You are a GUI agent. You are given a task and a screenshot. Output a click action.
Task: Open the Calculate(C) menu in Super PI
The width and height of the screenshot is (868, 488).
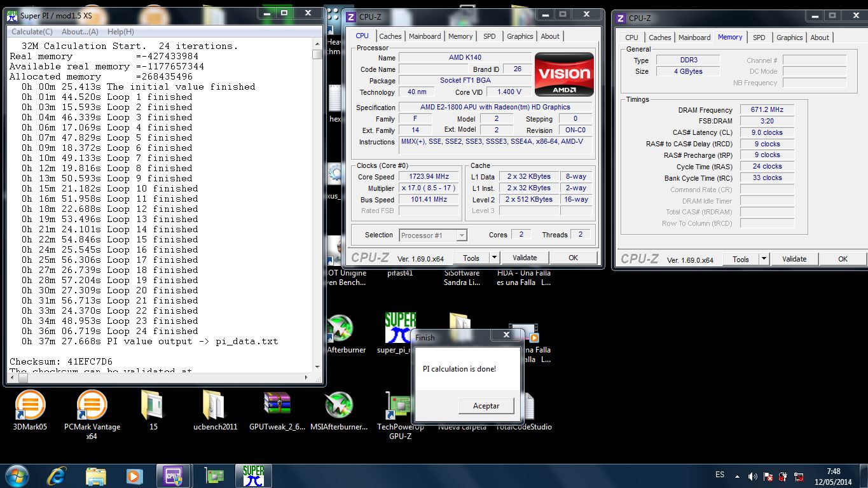coord(32,31)
